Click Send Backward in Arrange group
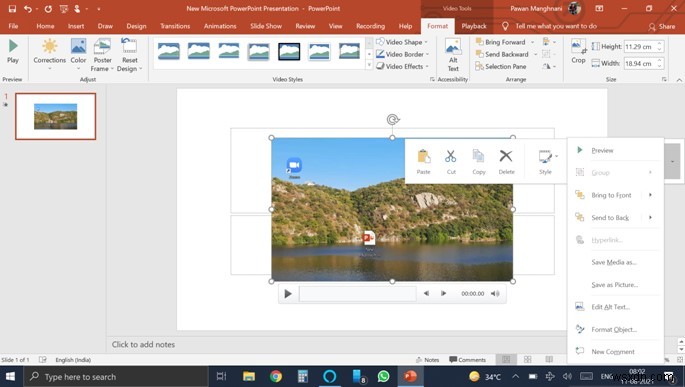The image size is (685, 387). click(x=502, y=54)
